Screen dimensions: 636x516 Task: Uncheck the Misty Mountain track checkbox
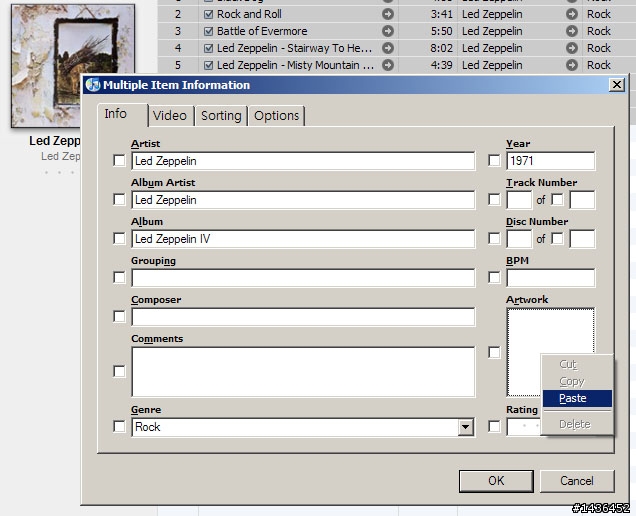(x=208, y=65)
